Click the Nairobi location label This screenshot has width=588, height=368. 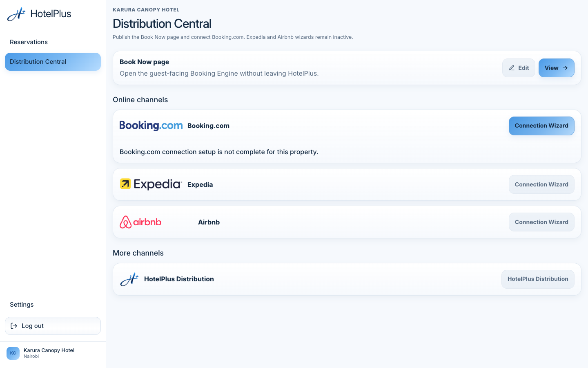point(31,357)
